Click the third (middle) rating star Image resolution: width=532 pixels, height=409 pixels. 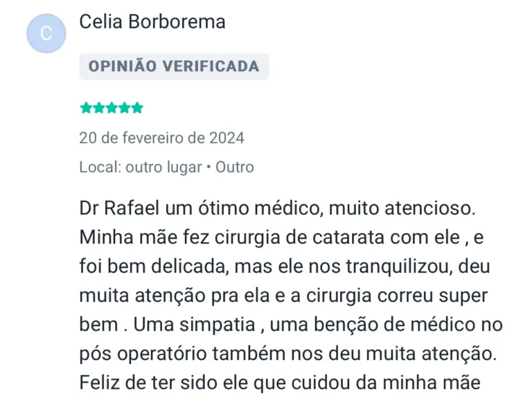[x=112, y=108]
